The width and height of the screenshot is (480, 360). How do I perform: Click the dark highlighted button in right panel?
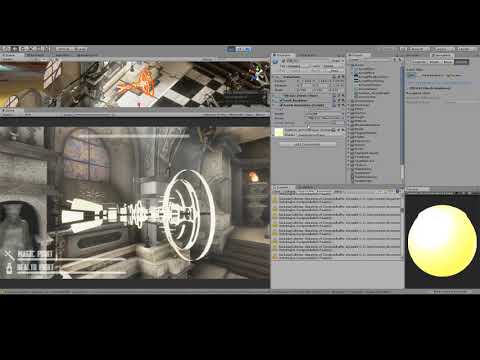462,62
